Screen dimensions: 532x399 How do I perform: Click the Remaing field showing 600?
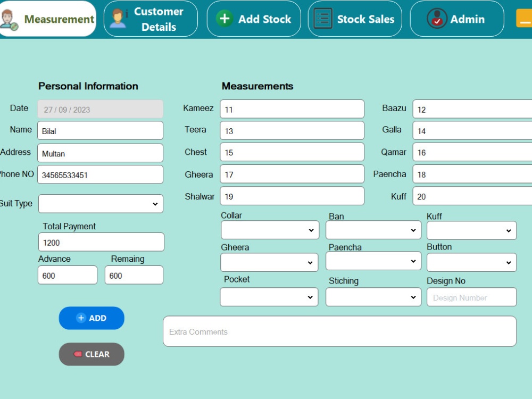tap(134, 275)
